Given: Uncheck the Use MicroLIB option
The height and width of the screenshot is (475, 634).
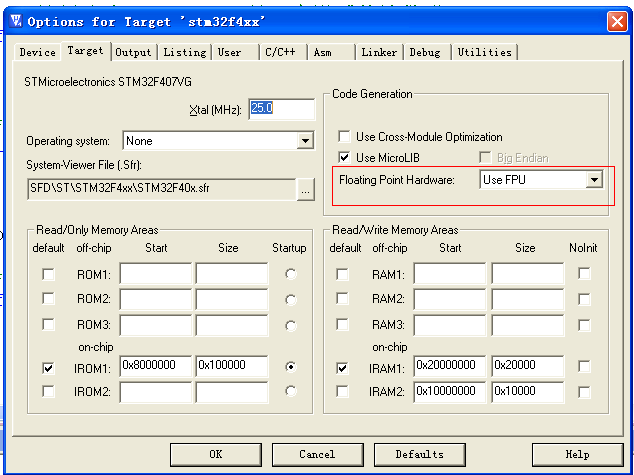Looking at the screenshot, I should (x=344, y=157).
